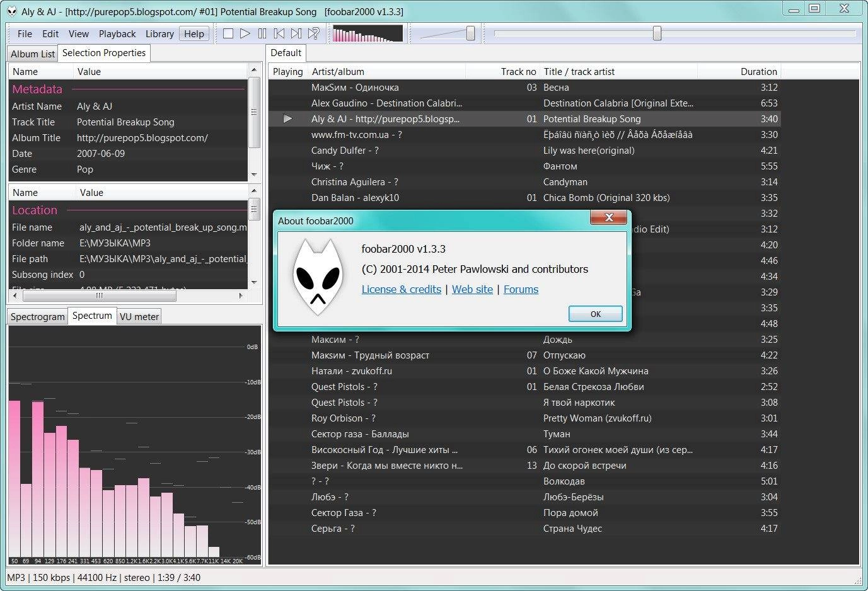Image resolution: width=868 pixels, height=591 pixels.
Task: Play a random track
Action: point(313,33)
